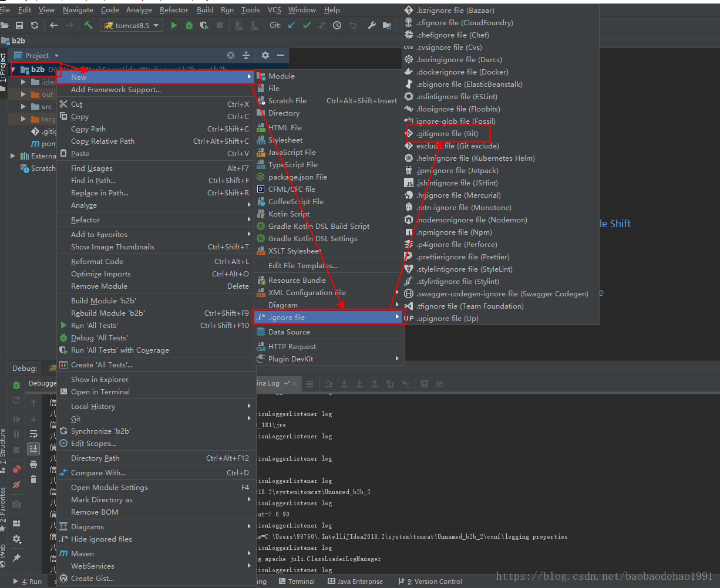Expand the src folder in project tree

[23, 106]
